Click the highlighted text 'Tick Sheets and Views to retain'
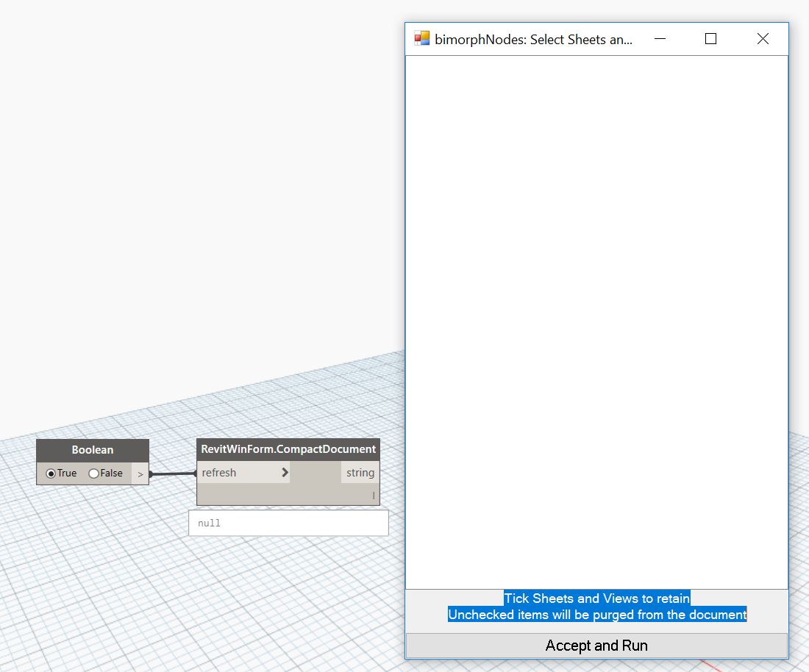 [596, 598]
